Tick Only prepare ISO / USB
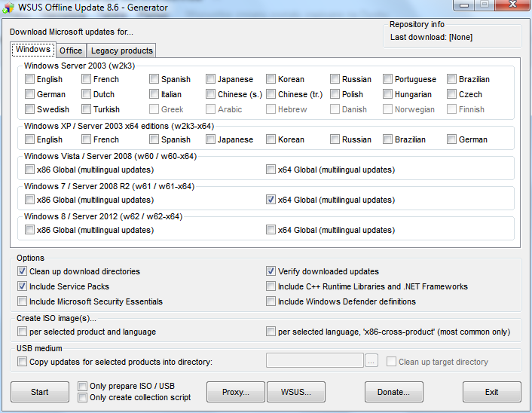The image size is (532, 413). click(82, 386)
